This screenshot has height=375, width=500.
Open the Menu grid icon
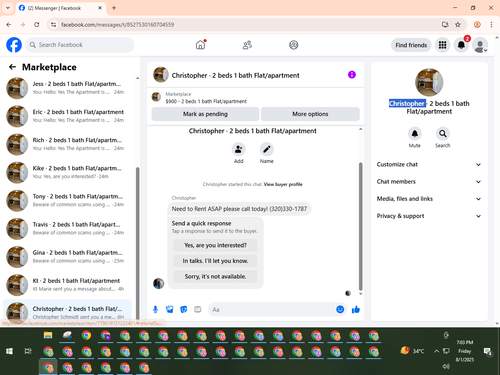tap(442, 45)
